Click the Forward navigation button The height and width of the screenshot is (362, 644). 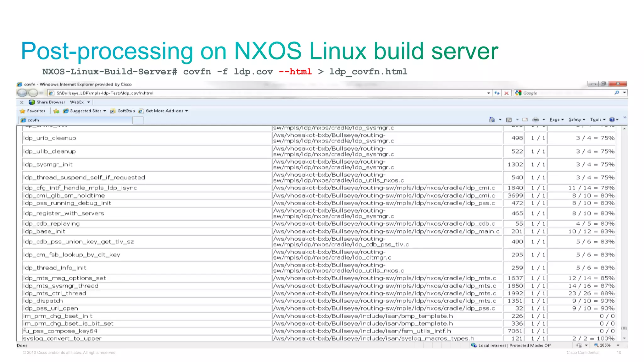pos(33,93)
